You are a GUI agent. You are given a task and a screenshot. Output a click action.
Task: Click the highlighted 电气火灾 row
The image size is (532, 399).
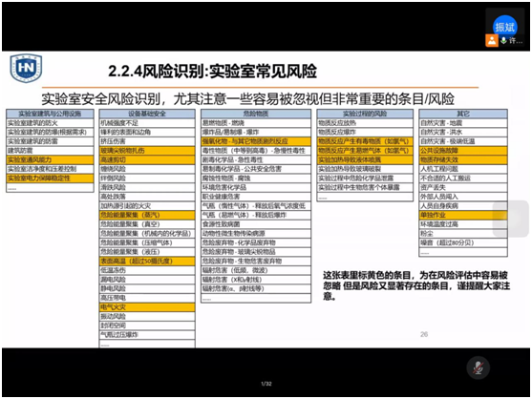coord(147,307)
